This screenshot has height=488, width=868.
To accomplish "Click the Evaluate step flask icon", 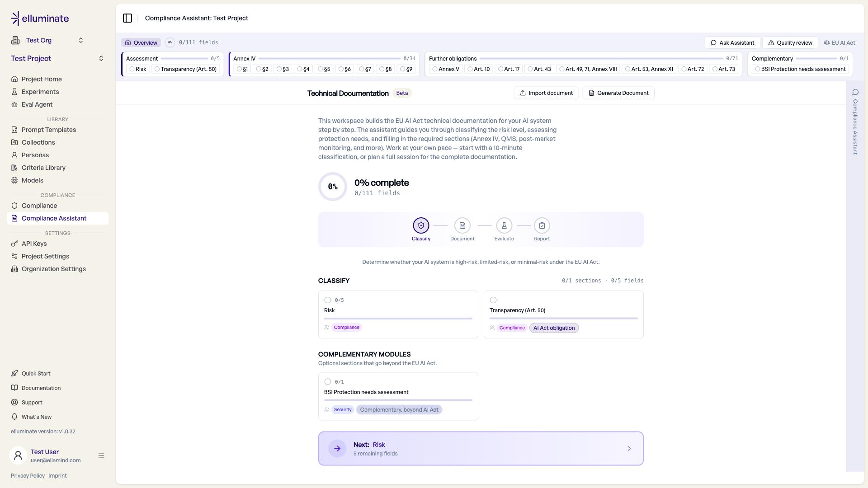I will click(504, 225).
